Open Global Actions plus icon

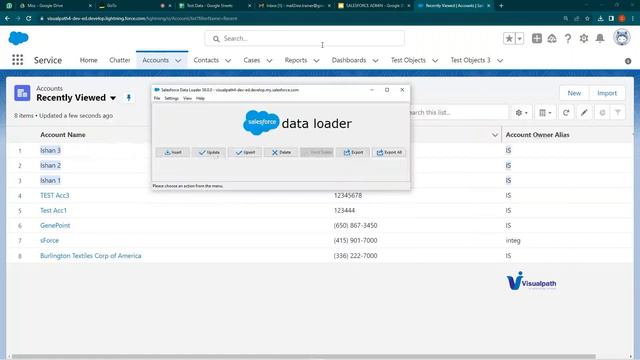[x=537, y=38]
